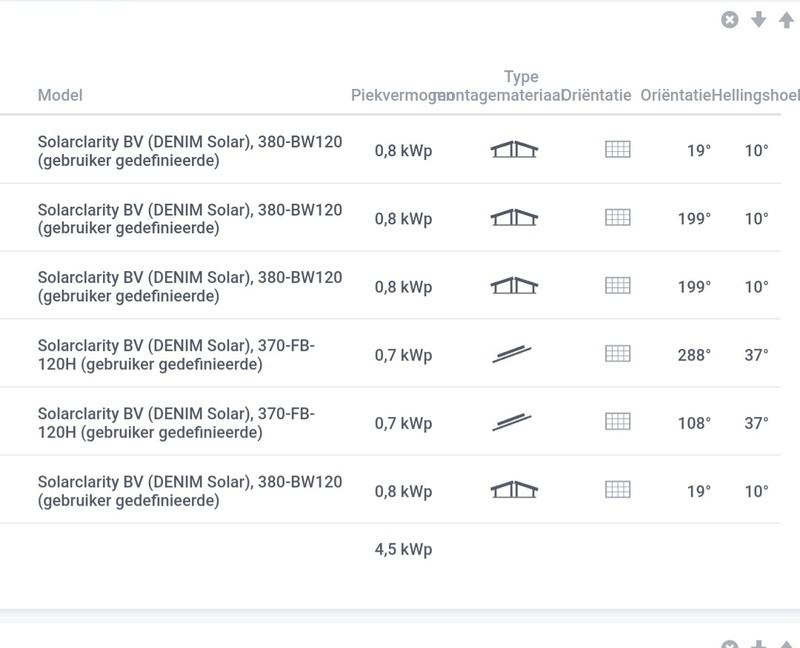Sort by Piekvermogen column header

(393, 96)
